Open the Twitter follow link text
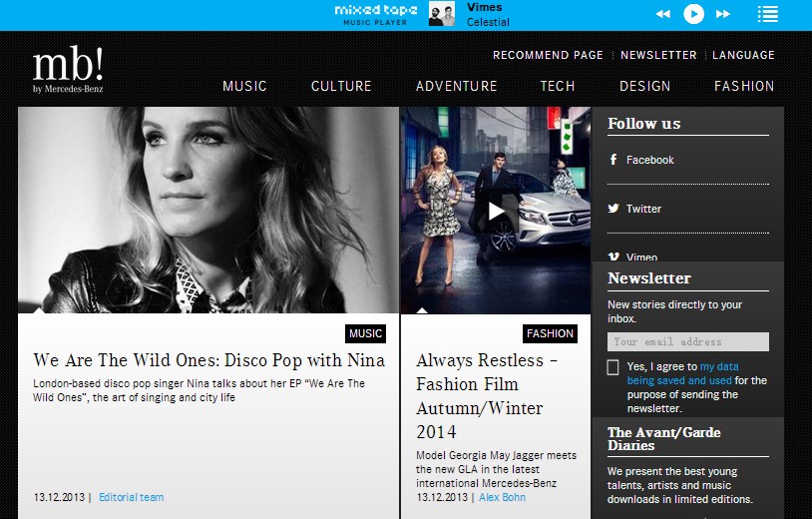 pyautogui.click(x=643, y=209)
